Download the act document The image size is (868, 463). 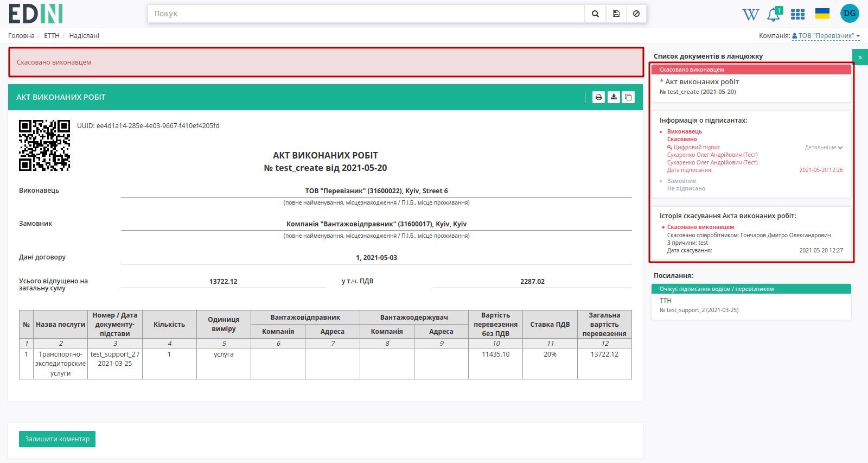click(x=614, y=97)
